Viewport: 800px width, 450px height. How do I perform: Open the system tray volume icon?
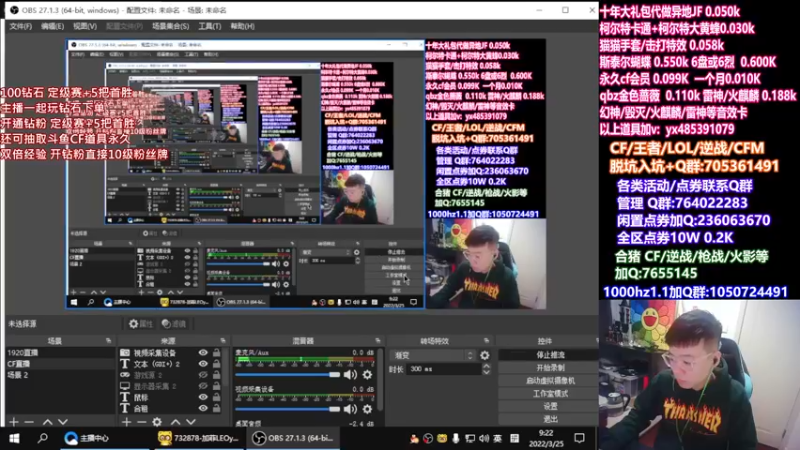(x=484, y=438)
